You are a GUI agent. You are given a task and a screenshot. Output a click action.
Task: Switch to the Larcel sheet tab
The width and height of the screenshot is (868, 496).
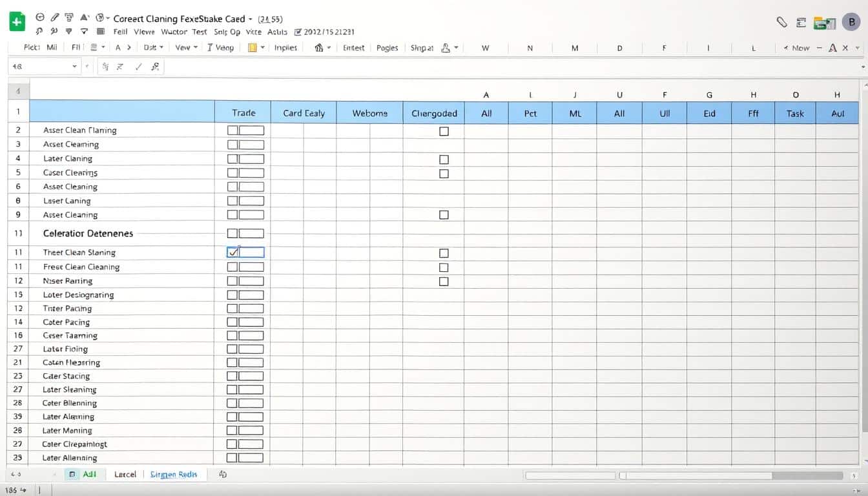click(125, 474)
